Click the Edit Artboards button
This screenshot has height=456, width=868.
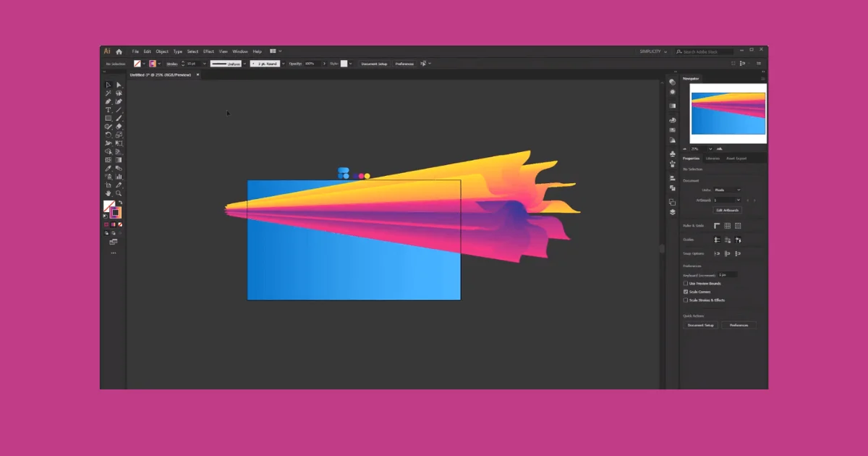click(727, 210)
